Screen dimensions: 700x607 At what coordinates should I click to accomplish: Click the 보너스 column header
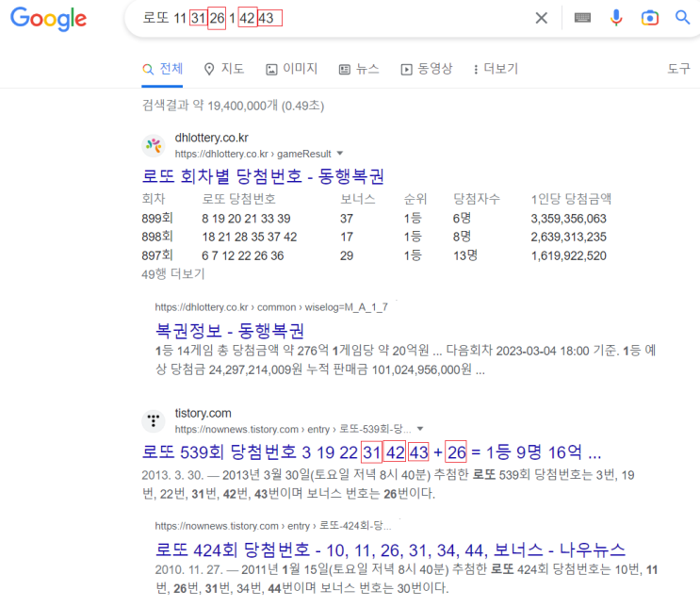(358, 199)
